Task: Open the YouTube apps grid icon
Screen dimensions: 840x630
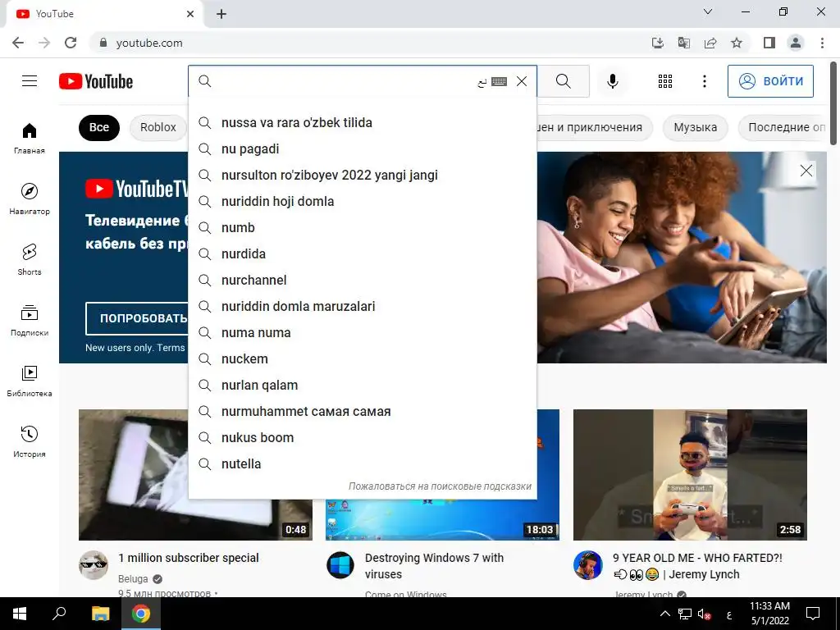Action: (x=664, y=81)
